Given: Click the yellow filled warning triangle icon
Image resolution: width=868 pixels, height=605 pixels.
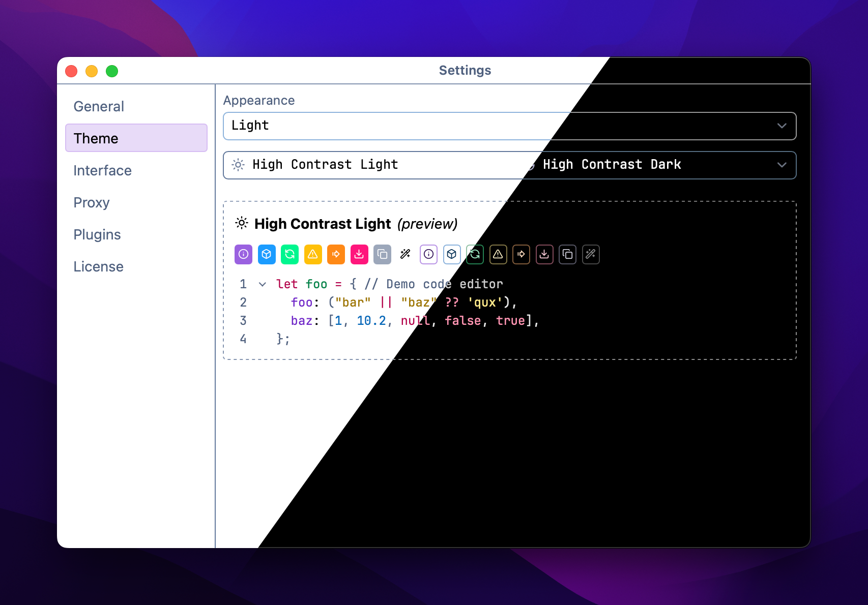Looking at the screenshot, I should 313,254.
